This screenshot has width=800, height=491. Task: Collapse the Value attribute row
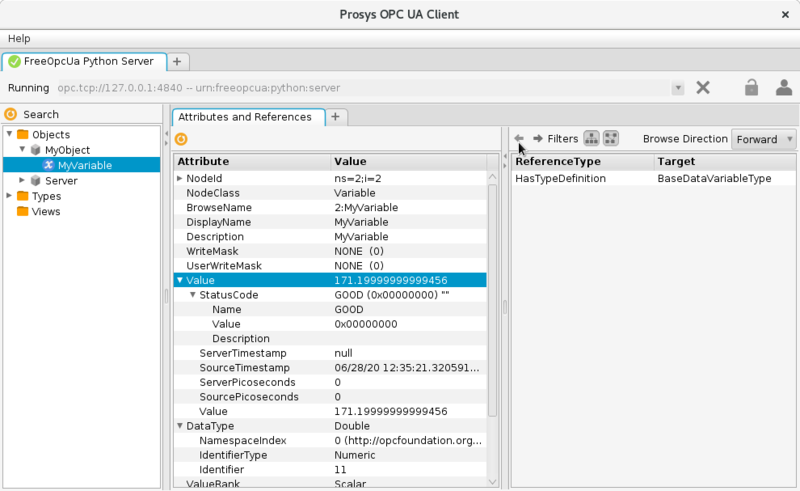(180, 281)
